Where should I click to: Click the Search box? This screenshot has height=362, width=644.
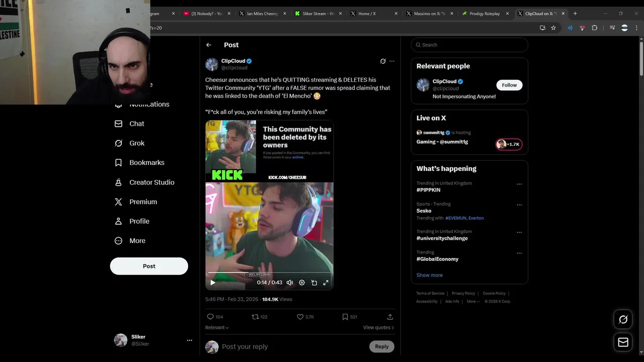point(469,45)
